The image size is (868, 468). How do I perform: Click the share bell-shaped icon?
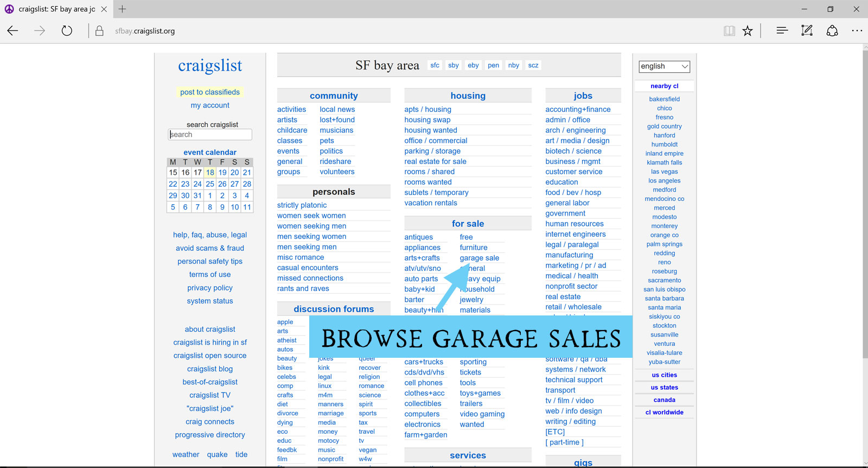pos(832,31)
